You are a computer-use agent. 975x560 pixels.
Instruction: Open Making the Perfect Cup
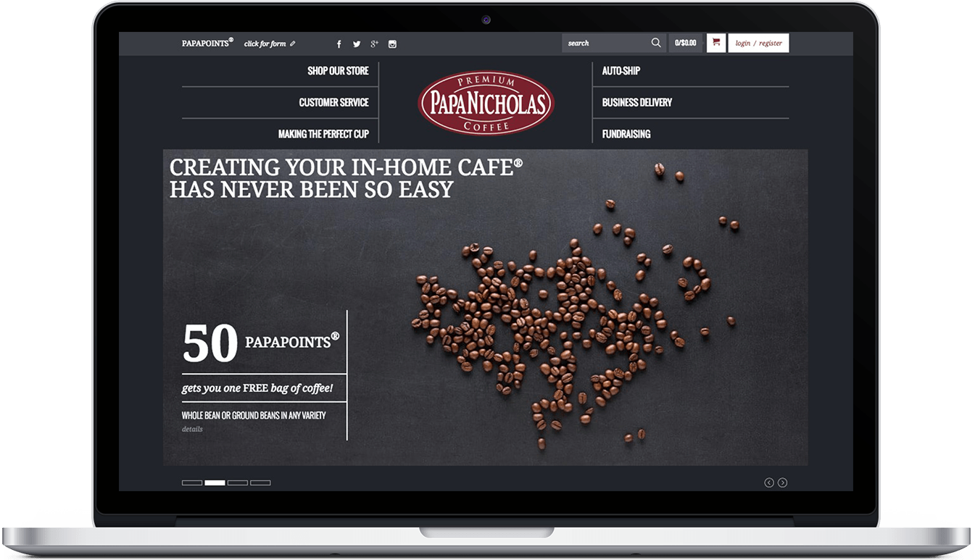(323, 134)
